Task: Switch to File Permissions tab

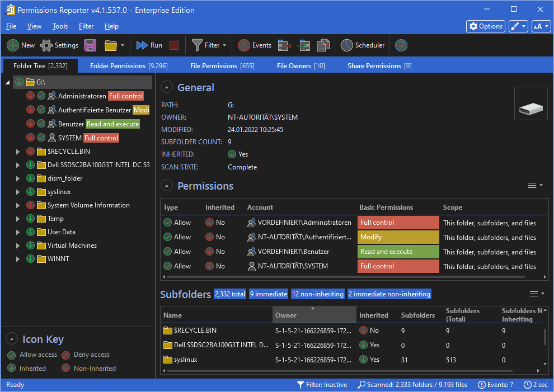Action: click(222, 66)
